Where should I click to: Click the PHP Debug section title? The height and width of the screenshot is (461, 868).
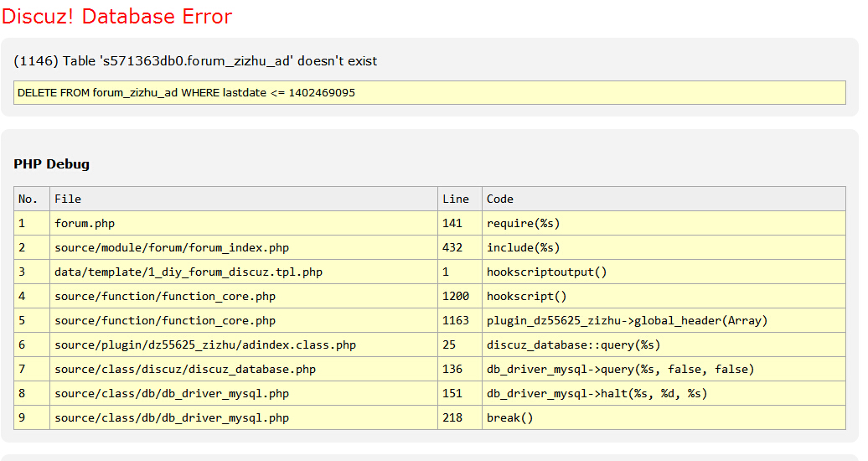[51, 164]
